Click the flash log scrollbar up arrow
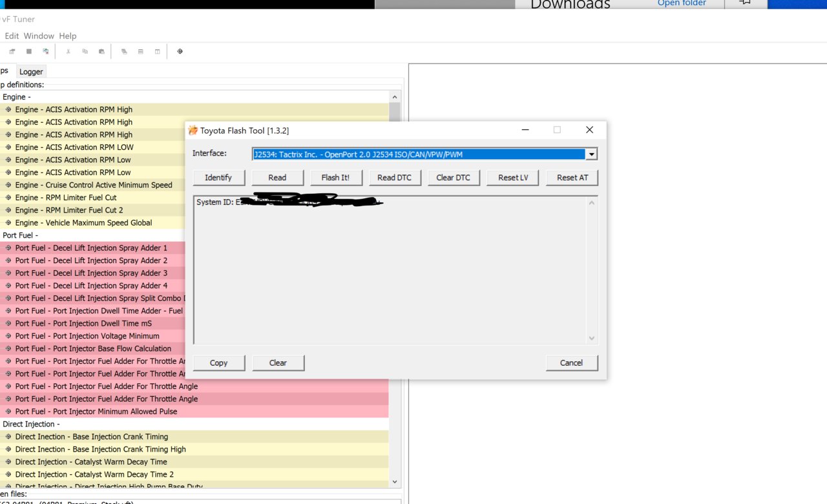The height and width of the screenshot is (504, 827). coord(591,203)
